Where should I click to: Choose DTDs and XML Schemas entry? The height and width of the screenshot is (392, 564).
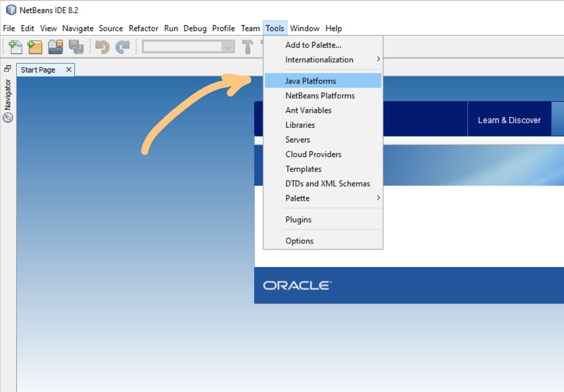[x=323, y=184]
